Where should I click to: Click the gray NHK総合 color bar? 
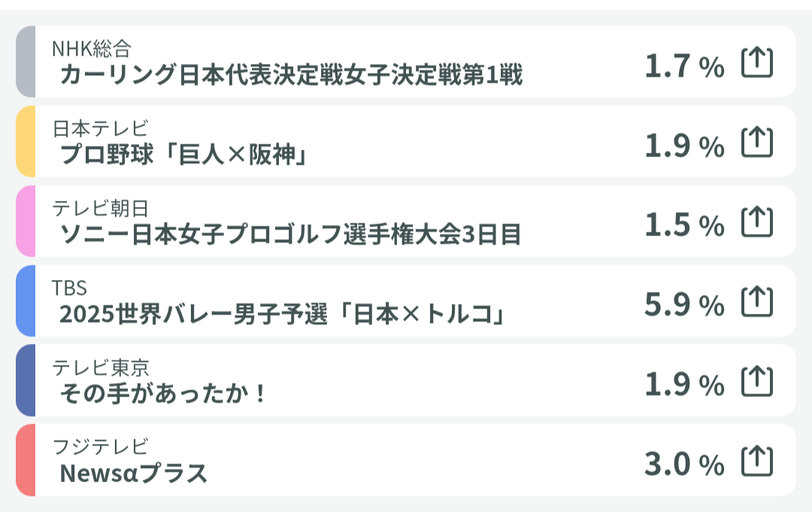point(25,62)
